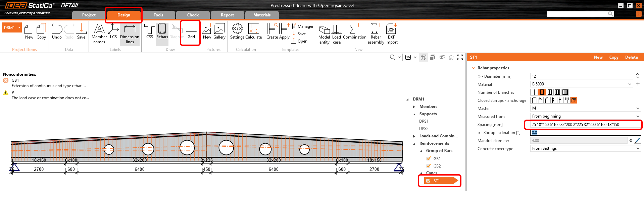
Task: Open the DXF Import tool
Action: point(391,33)
